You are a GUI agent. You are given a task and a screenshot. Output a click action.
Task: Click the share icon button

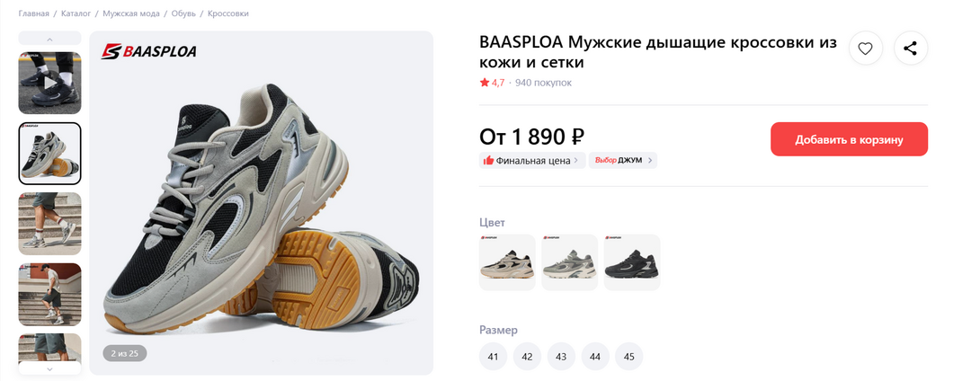911,49
